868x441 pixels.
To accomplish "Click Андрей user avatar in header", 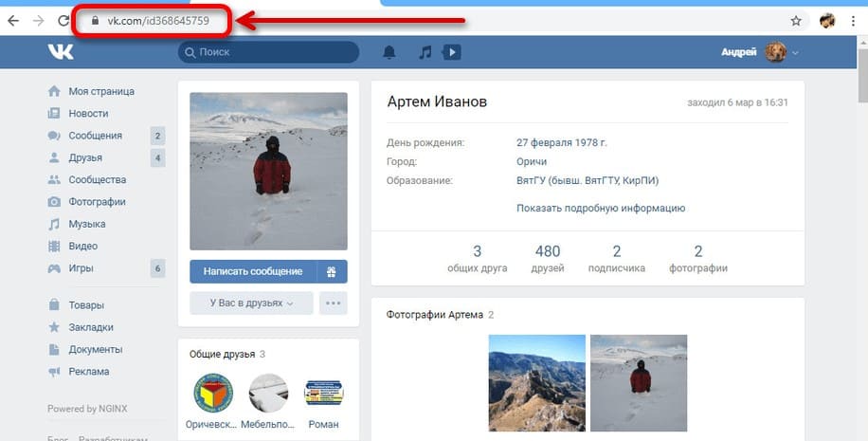I will (x=775, y=52).
